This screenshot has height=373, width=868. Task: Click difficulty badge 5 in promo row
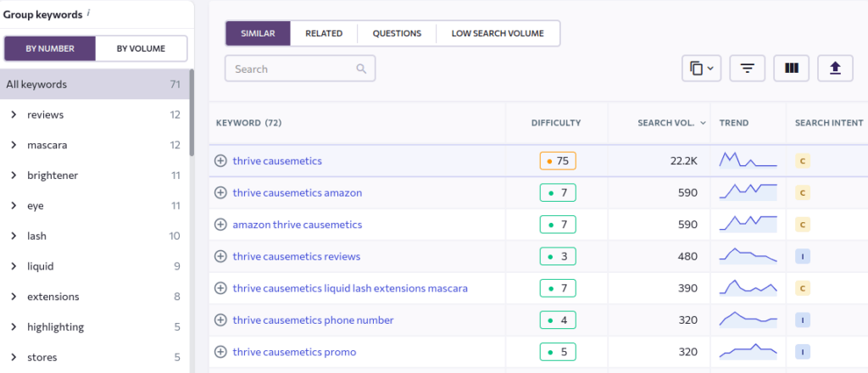(x=558, y=352)
